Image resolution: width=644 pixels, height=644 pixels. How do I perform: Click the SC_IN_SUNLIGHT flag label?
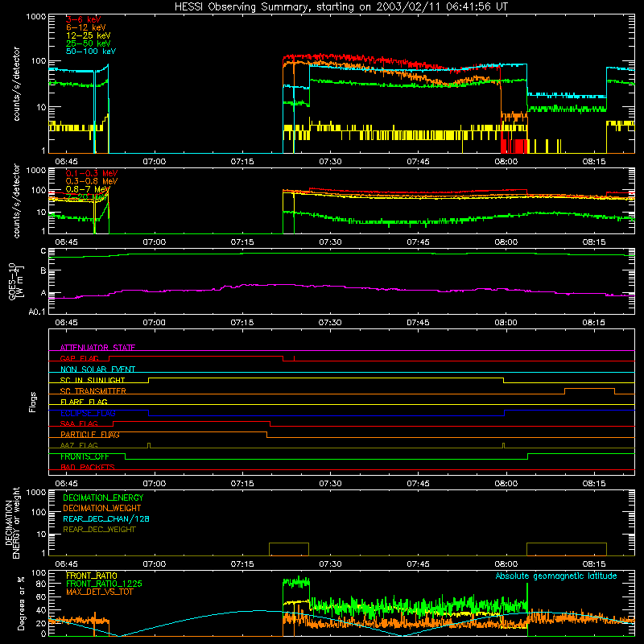93,380
